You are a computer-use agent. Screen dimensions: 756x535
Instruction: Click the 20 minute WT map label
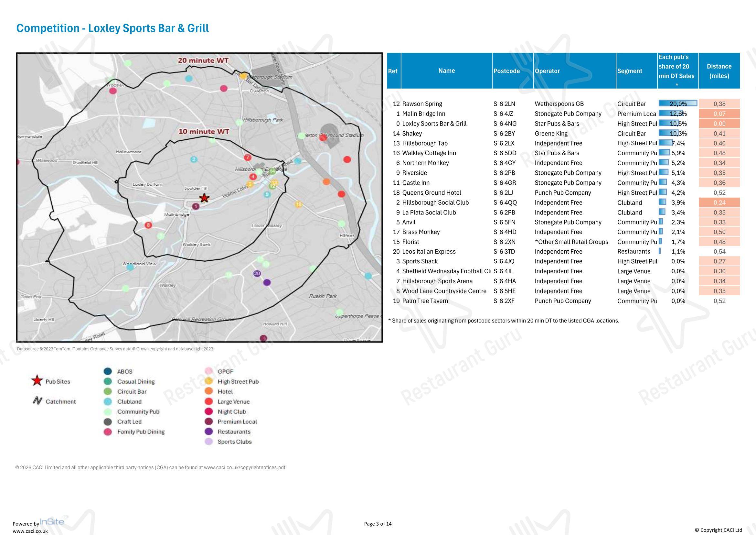point(203,60)
